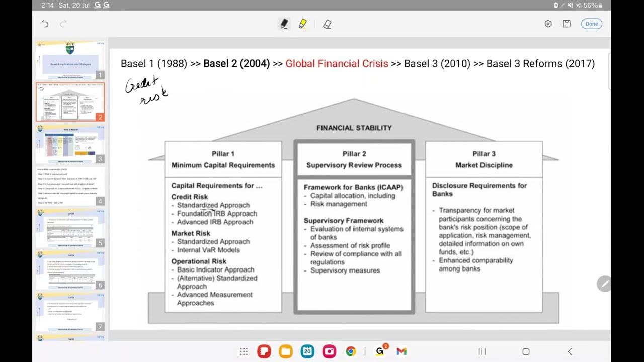The width and height of the screenshot is (644, 362).
Task: Tap the floating pencil edit button
Action: pos(604,284)
